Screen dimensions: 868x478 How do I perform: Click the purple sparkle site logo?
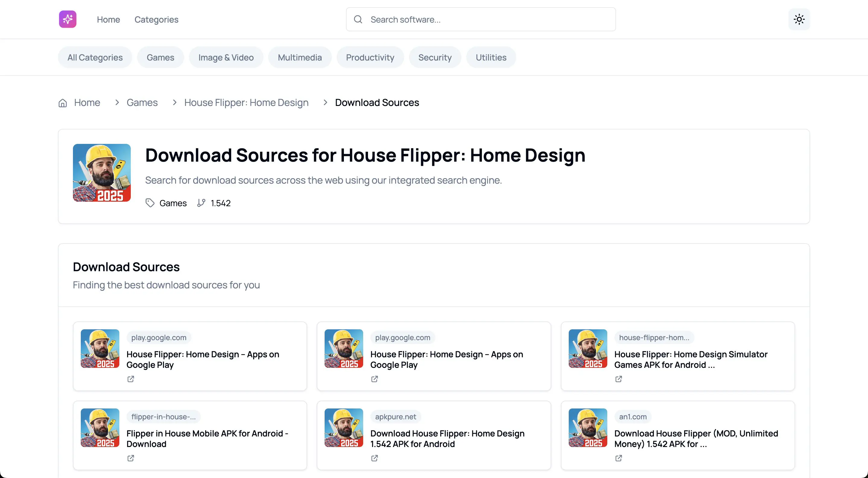68,19
